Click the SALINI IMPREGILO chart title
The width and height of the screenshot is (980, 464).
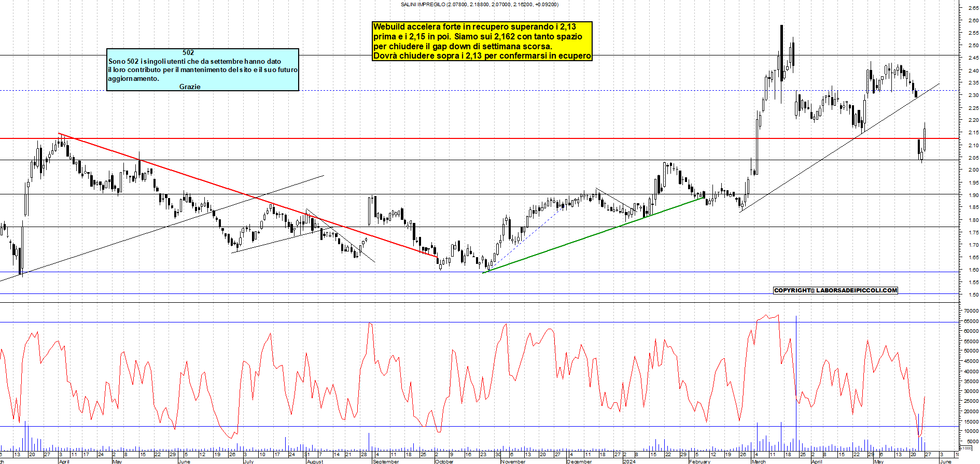pyautogui.click(x=480, y=5)
